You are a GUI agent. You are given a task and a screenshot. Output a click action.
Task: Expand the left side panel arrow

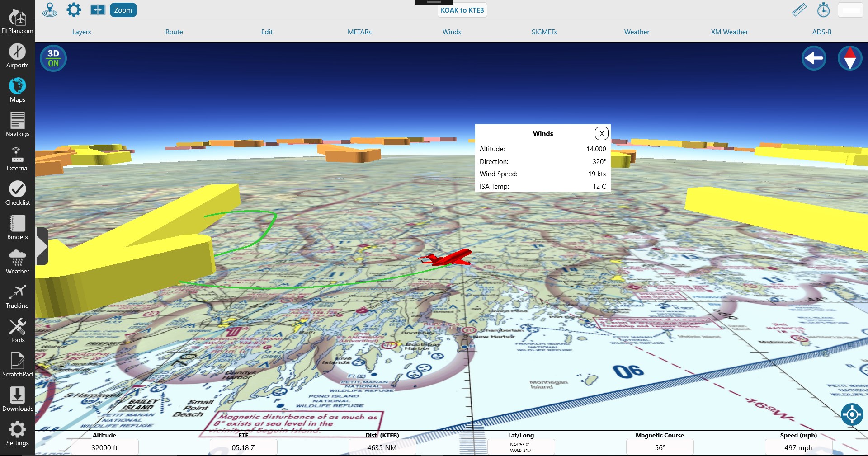42,246
